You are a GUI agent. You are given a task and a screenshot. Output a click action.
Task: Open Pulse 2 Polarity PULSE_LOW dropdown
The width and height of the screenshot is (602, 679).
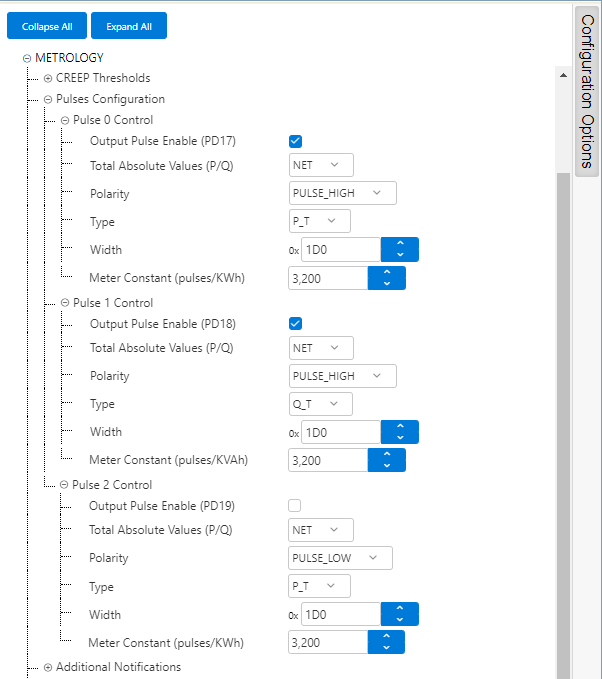click(x=340, y=558)
